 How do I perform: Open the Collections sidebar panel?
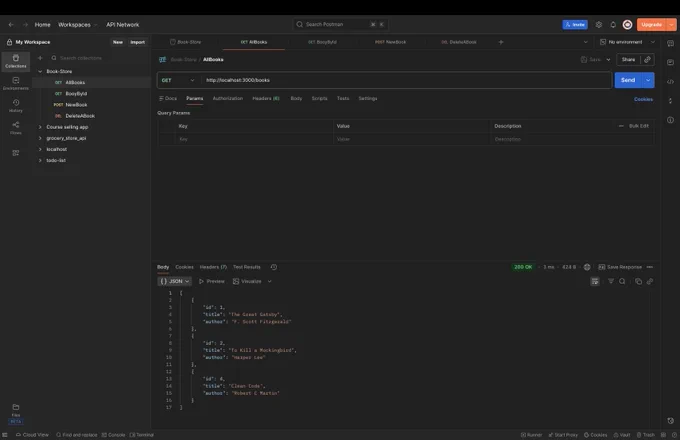click(x=16, y=61)
